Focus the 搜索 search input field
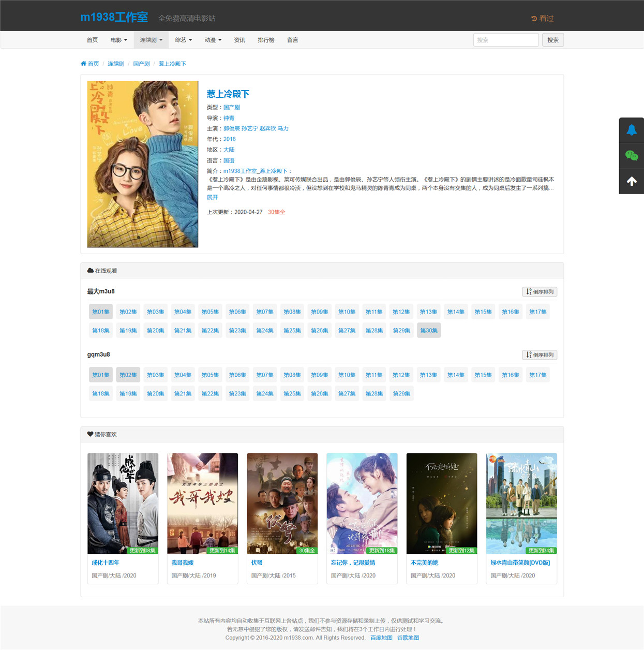644x650 pixels. pyautogui.click(x=506, y=40)
